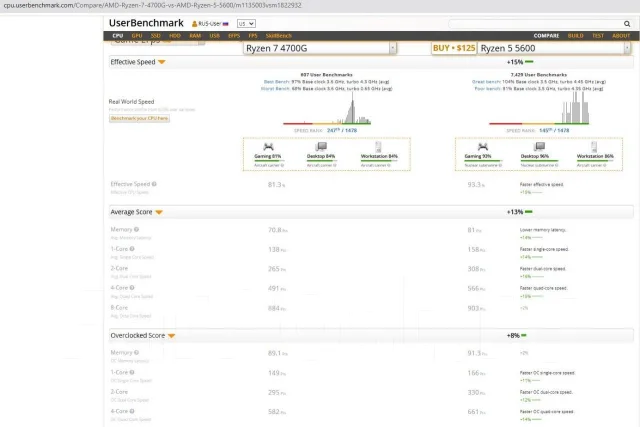Click the Average Score 8-Core row label
This screenshot has height=427, width=640.
(x=119, y=307)
